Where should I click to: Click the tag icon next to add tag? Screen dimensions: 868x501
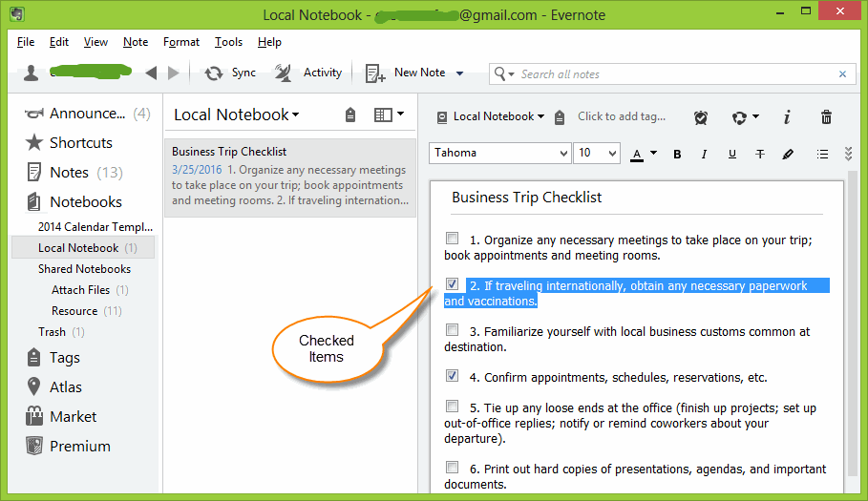click(560, 117)
